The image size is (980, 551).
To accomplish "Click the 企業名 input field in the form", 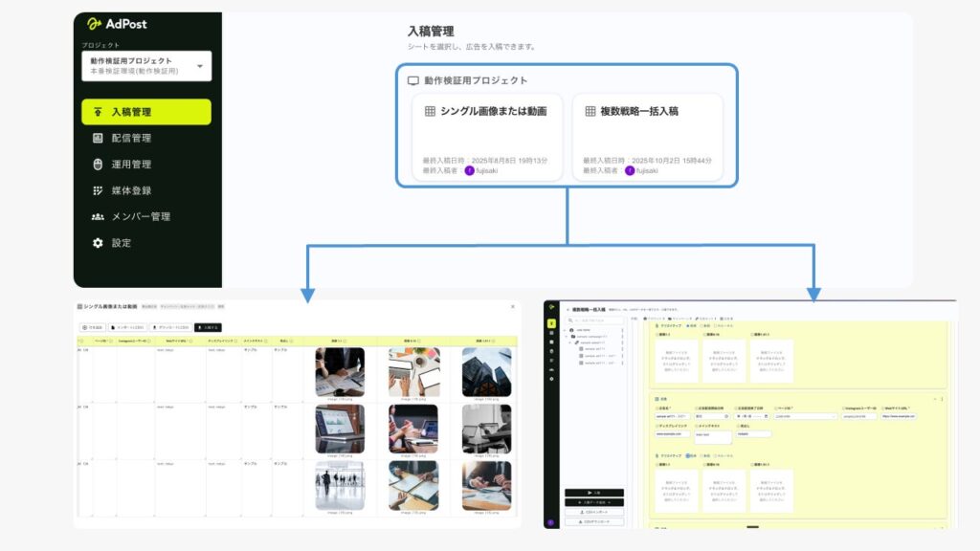I will 672,416.
